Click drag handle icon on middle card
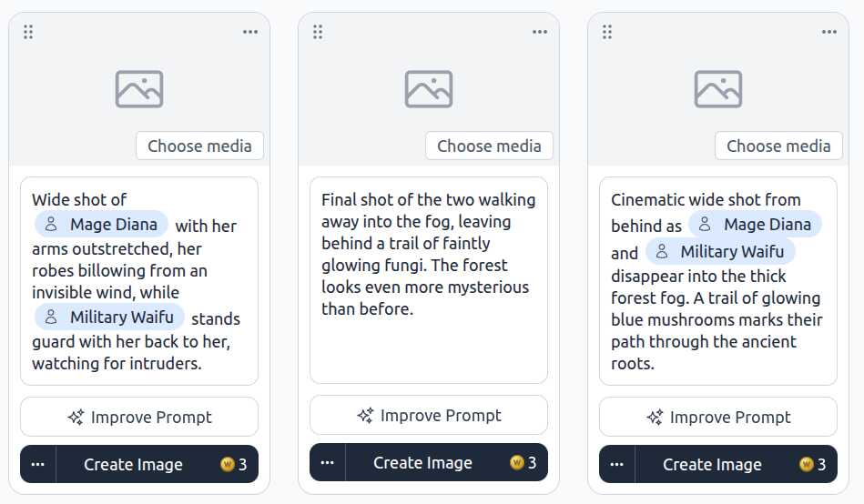The image size is (864, 504). click(x=318, y=32)
